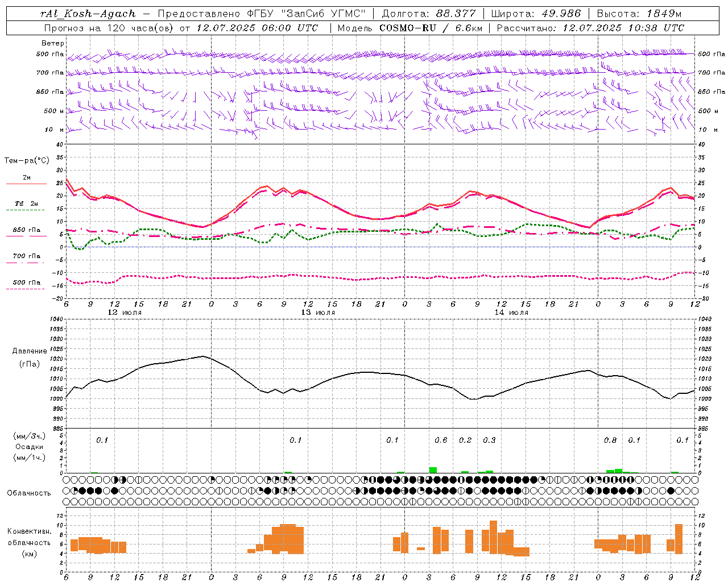Click the "14 июля" date label

tap(511, 313)
